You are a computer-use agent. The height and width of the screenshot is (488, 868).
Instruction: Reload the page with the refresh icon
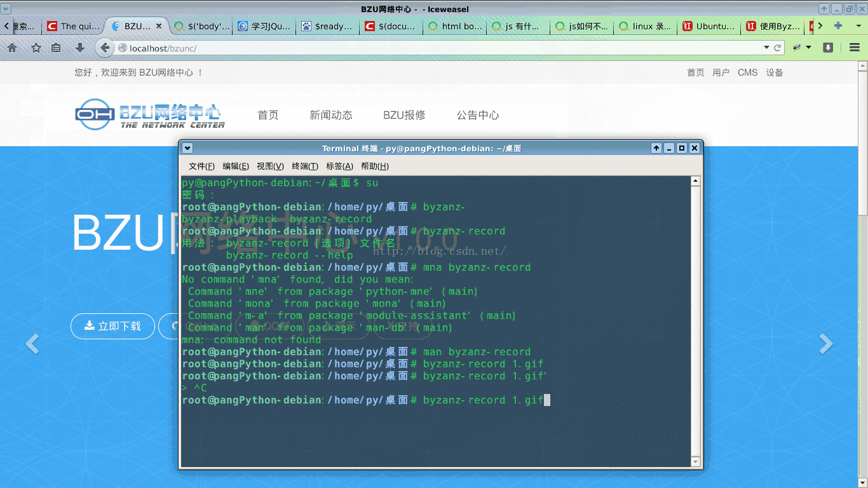pyautogui.click(x=777, y=48)
